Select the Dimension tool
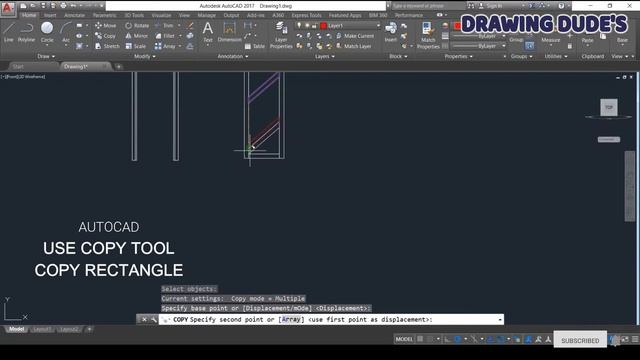 tap(229, 32)
